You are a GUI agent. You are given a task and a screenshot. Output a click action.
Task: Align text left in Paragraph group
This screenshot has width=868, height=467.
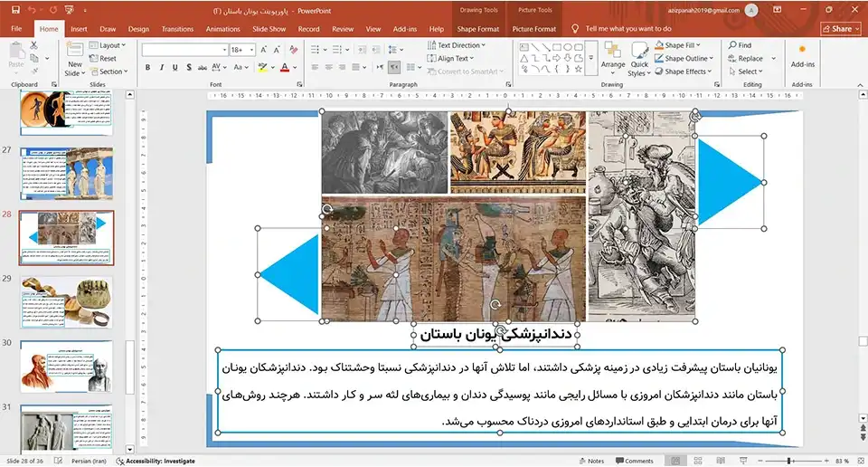315,68
